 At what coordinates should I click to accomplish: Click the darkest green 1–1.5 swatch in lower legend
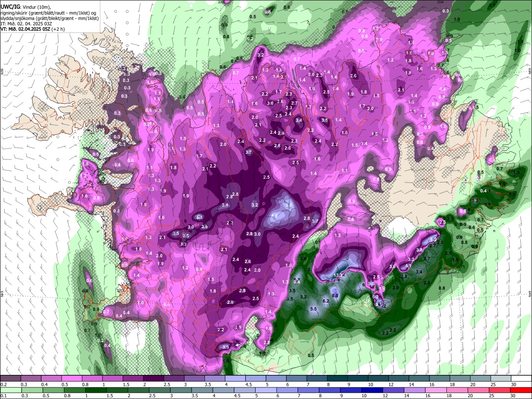96,390
